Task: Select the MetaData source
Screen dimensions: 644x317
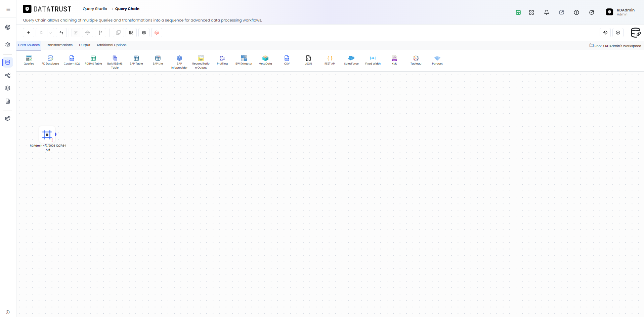Action: [x=265, y=60]
